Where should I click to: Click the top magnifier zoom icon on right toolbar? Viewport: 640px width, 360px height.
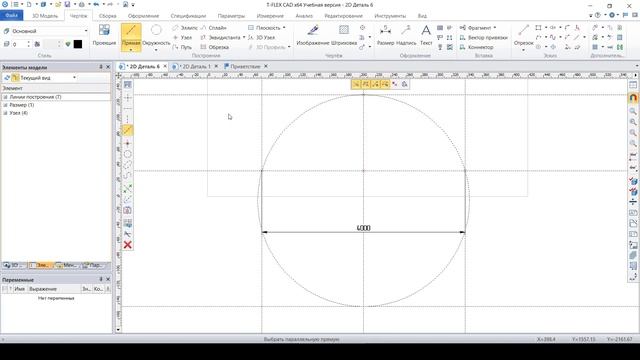(x=633, y=111)
